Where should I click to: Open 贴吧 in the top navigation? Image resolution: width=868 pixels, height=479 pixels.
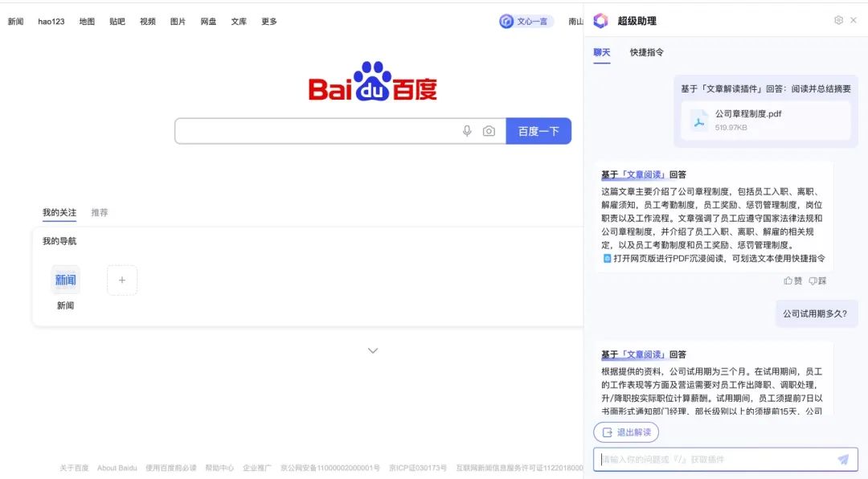[117, 22]
